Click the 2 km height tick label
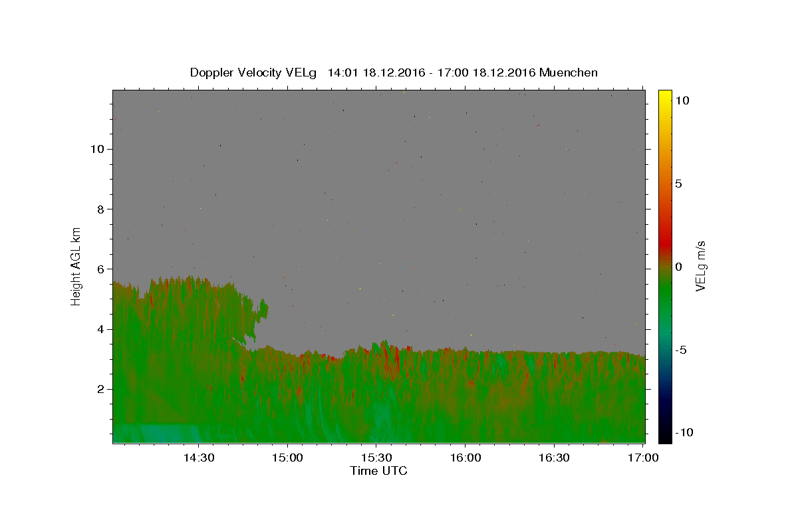The image size is (798, 532). pyautogui.click(x=100, y=389)
